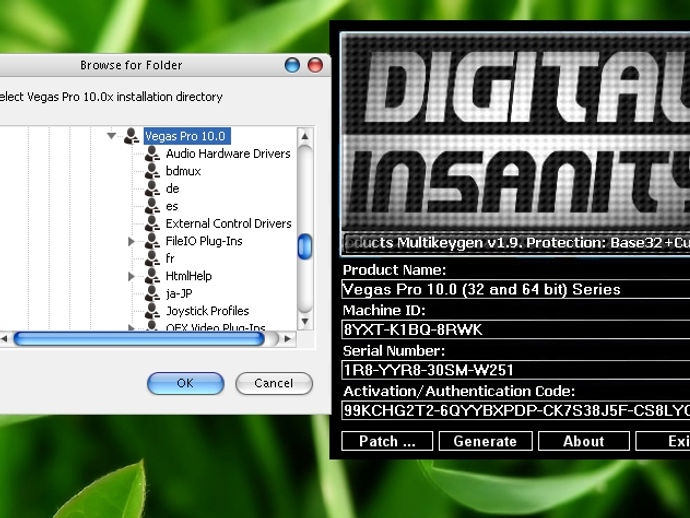Click the Vegas Pro 10.0 folder icon
The image size is (690, 518).
tap(131, 136)
